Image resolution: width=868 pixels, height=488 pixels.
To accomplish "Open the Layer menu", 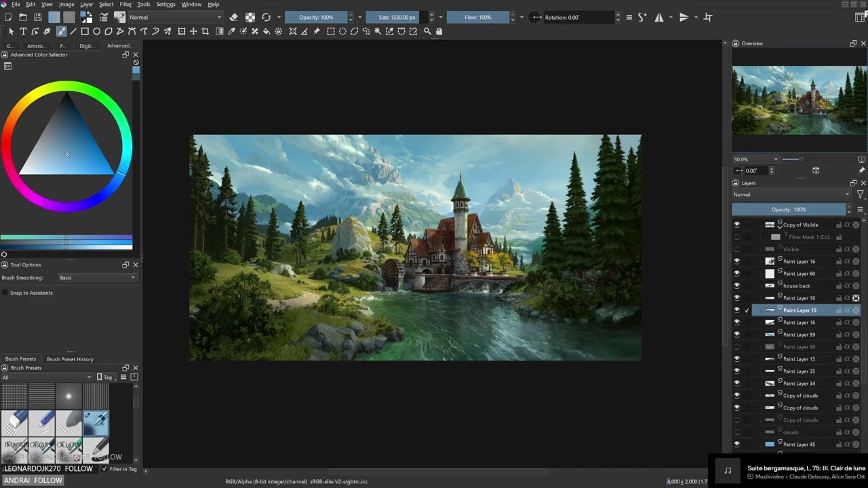I will 86,4.
